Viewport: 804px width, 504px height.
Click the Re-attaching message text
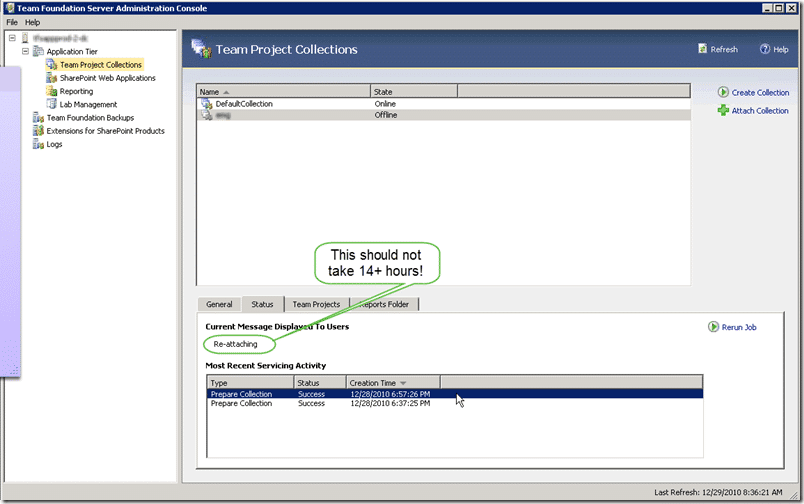[235, 344]
